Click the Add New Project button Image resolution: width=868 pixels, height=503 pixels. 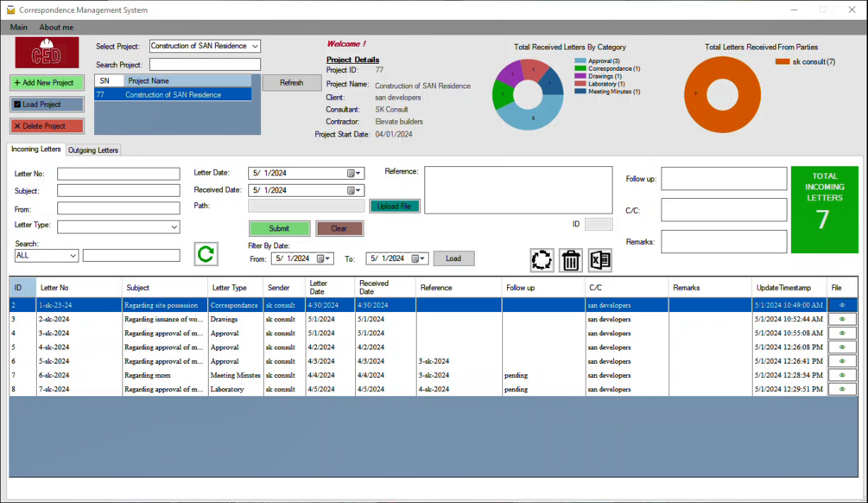(46, 82)
